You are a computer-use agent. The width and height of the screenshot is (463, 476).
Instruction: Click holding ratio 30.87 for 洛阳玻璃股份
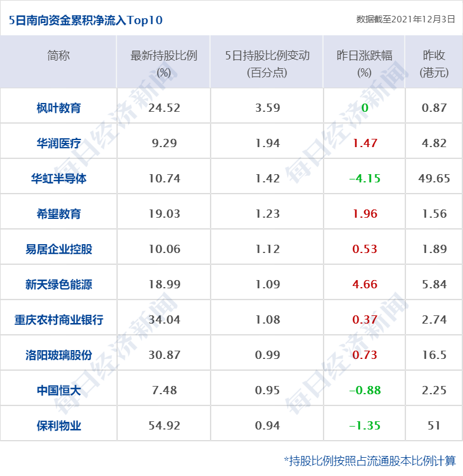click(x=164, y=355)
